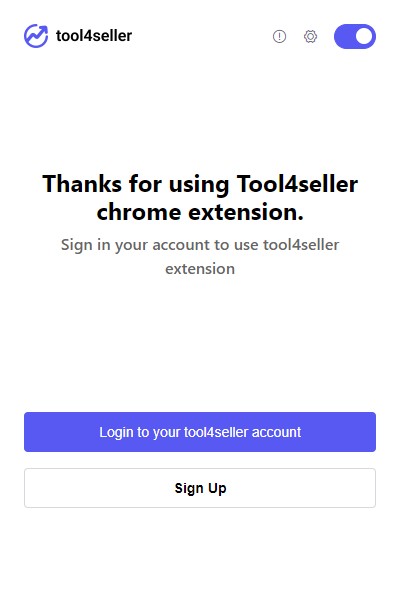
Task: Open extension preferences via the cog icon
Action: click(x=310, y=36)
